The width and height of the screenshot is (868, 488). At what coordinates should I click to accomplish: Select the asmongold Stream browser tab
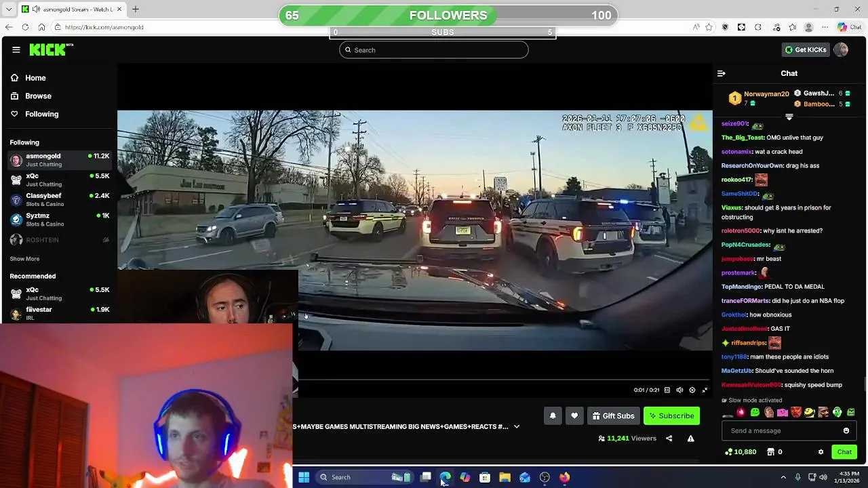(71, 9)
